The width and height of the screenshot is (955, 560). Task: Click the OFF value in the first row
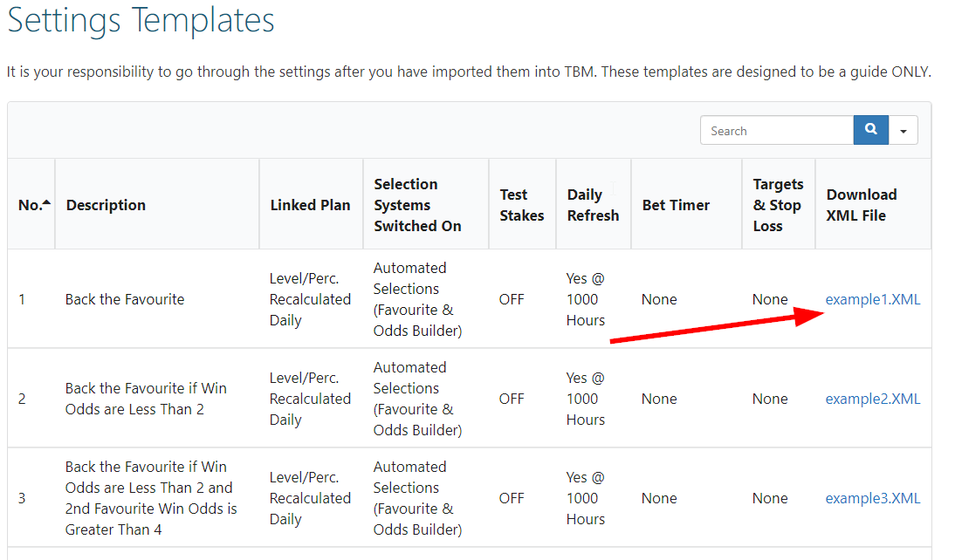[521, 299]
